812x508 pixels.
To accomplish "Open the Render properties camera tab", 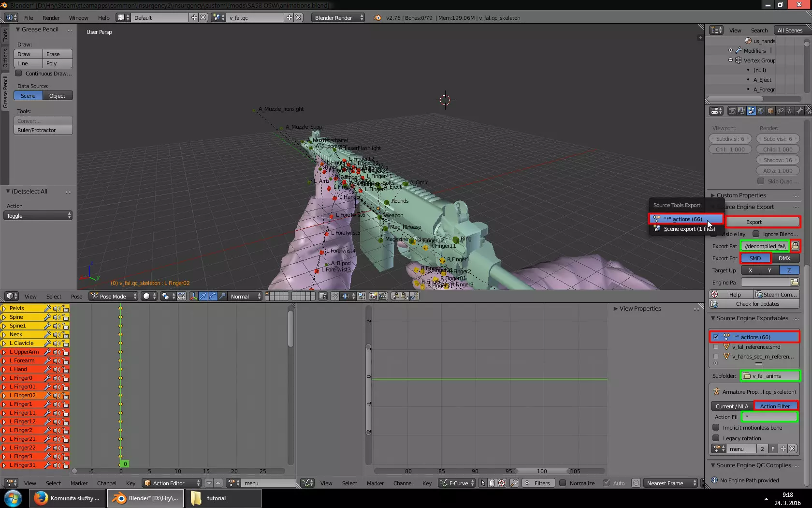I will [732, 111].
